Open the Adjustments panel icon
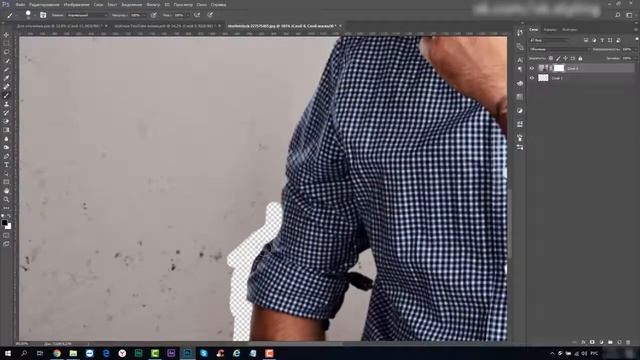The width and height of the screenshot is (640, 360). point(520,111)
